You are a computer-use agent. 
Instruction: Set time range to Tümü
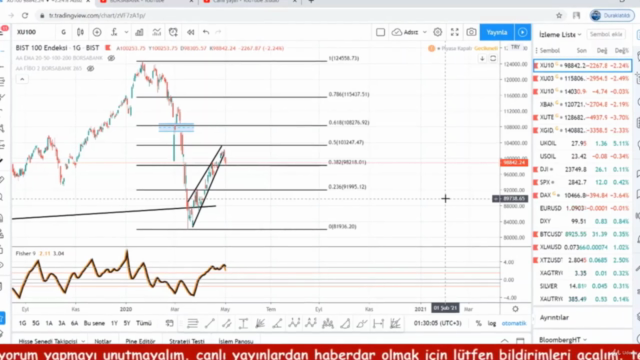point(144,323)
